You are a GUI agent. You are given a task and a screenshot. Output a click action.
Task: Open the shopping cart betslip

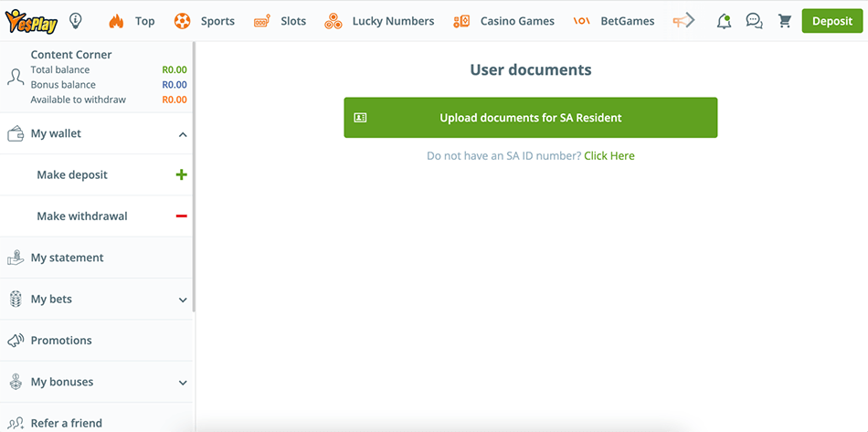785,22
